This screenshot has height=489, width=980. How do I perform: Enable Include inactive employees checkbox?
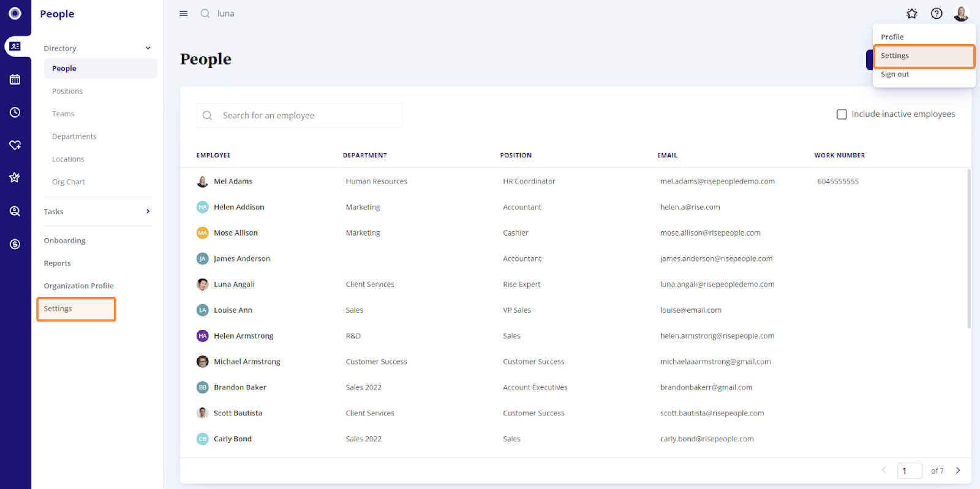pos(842,114)
